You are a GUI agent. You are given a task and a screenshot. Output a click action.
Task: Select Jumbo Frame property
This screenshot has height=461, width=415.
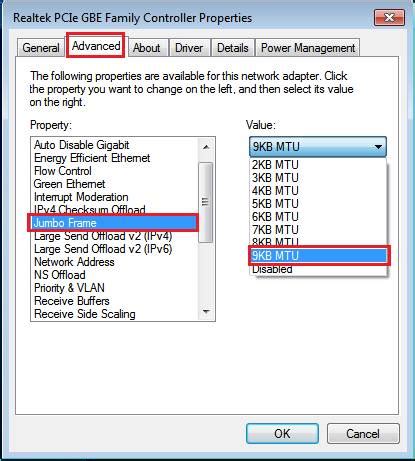pos(113,223)
